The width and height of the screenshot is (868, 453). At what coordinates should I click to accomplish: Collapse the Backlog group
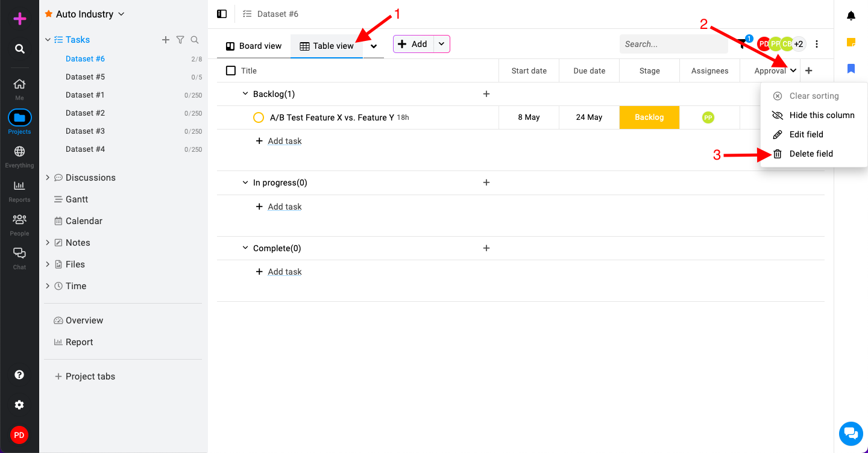[x=245, y=94]
